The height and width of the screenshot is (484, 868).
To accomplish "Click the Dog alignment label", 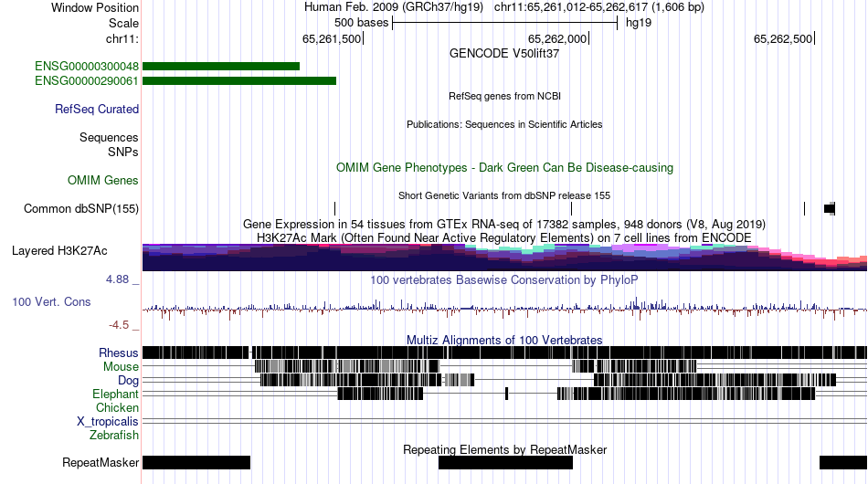I will 128,381.
